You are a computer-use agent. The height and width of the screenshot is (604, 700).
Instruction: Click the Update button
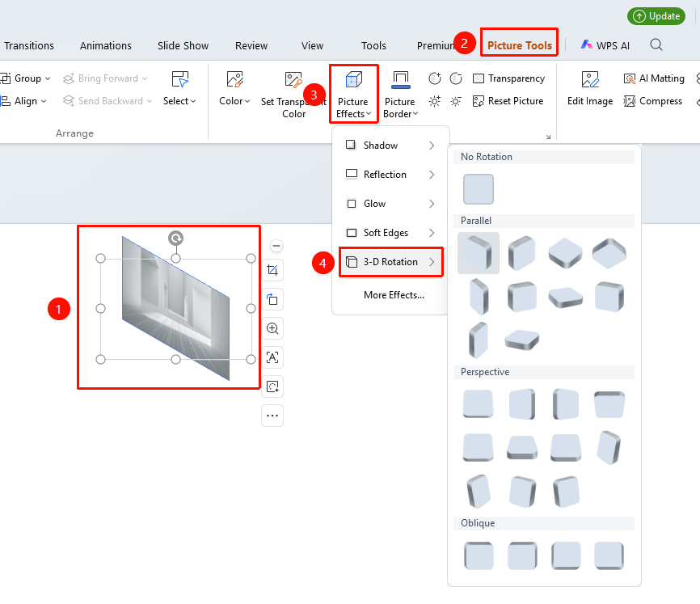(656, 16)
